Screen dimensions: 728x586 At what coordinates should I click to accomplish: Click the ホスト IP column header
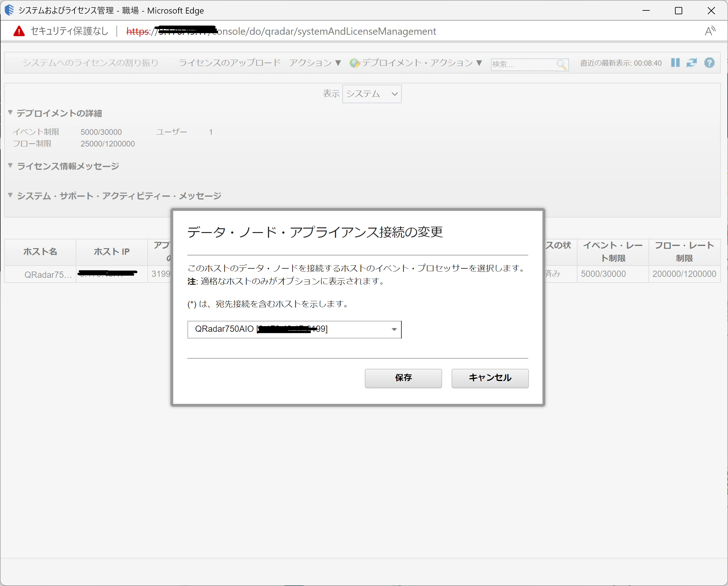(111, 252)
